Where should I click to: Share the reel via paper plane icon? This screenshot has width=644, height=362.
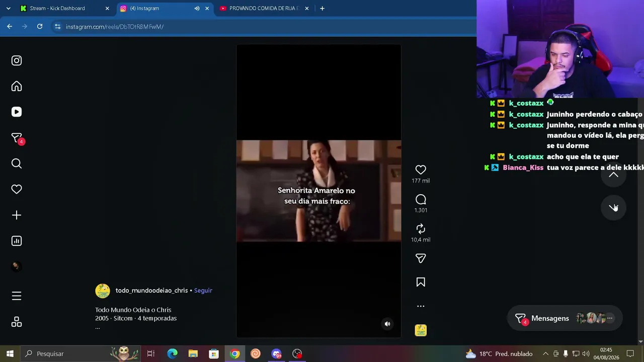421,258
